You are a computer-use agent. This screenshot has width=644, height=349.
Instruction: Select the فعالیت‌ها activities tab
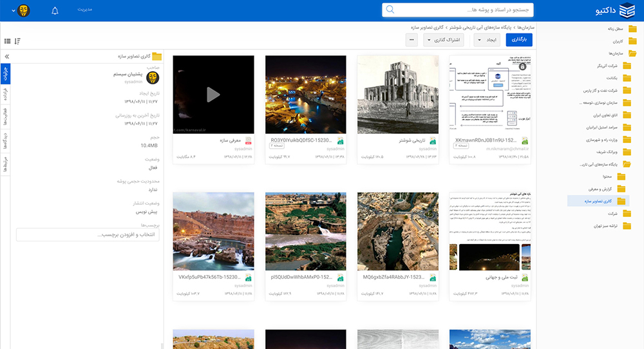(5, 117)
